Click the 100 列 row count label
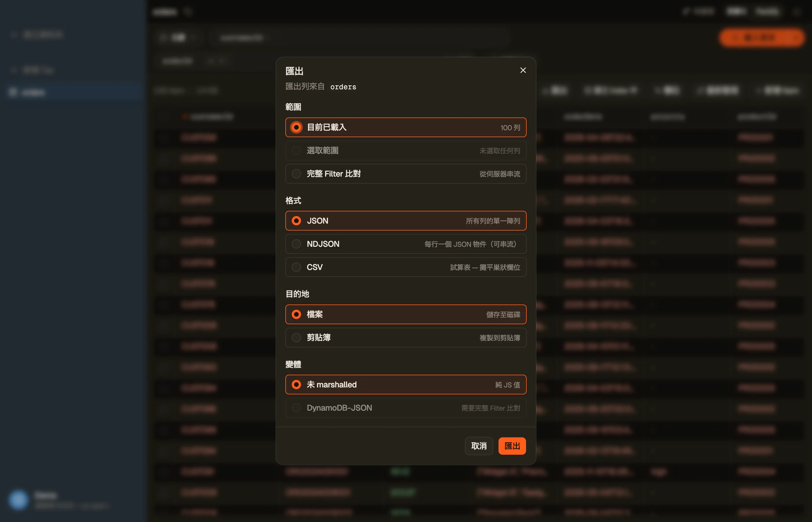Image resolution: width=812 pixels, height=522 pixels. click(510, 128)
